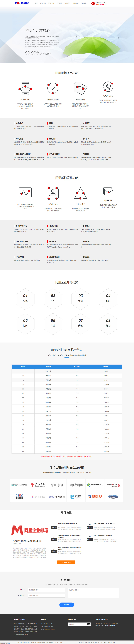Open article 阿里企业邮箱基本的功能产品介绍
134x644 pixels.
(104, 523)
